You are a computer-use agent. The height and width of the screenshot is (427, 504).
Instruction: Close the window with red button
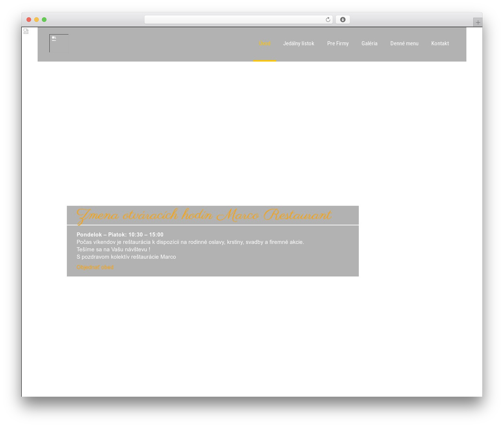click(29, 20)
